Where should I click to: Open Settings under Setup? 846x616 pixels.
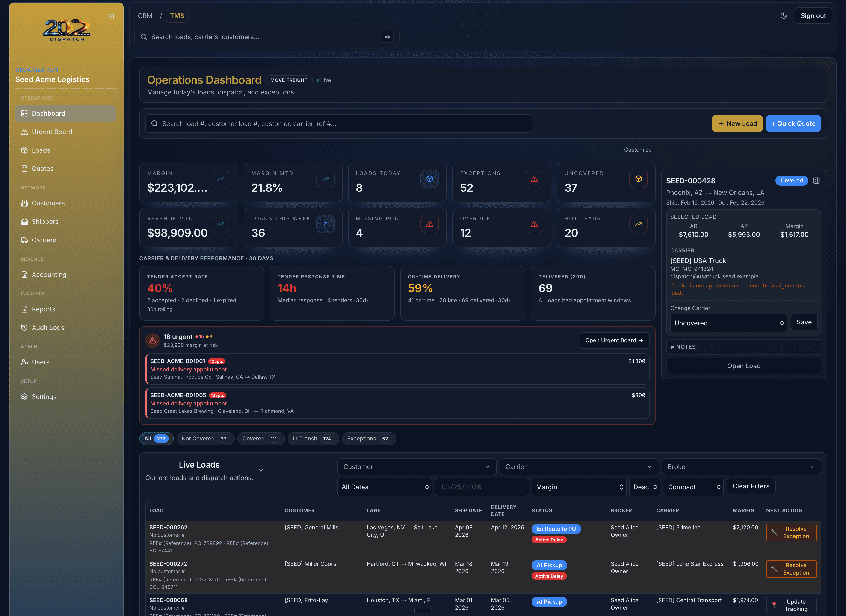(x=44, y=396)
